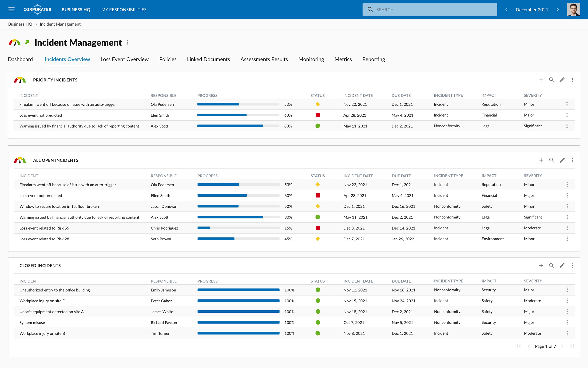Go to next month after December 2021

pos(558,9)
